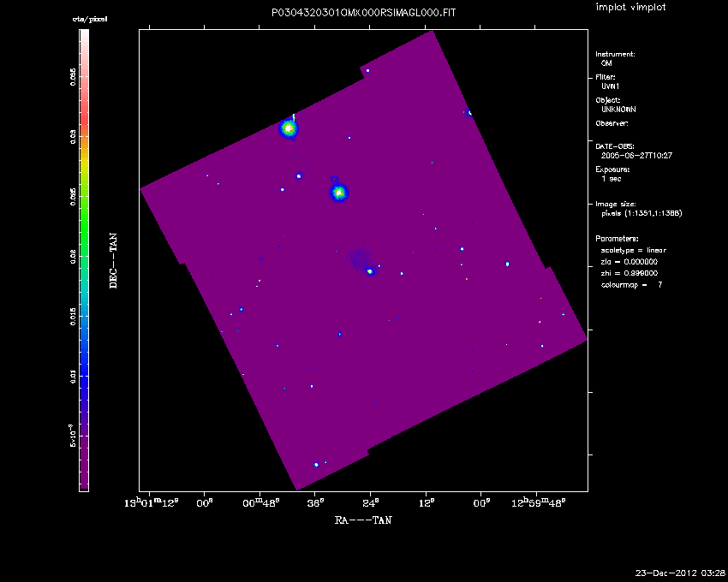Click the 0.035 colour bar label

(x=73, y=77)
